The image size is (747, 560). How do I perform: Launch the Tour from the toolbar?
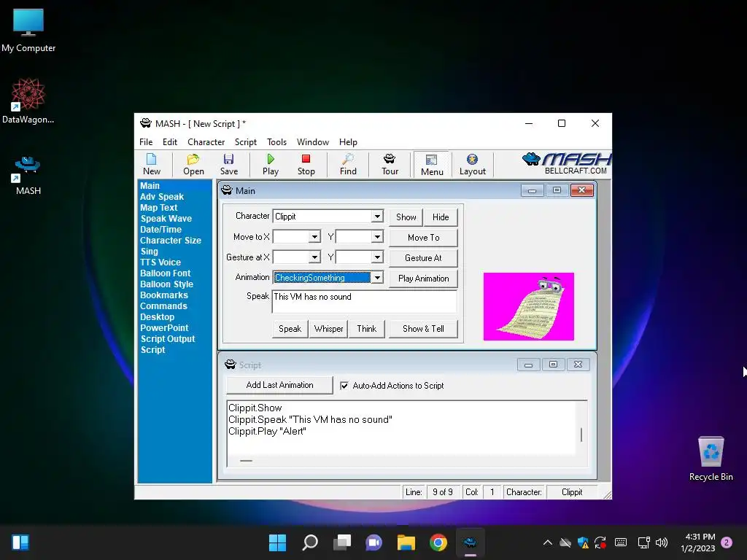click(390, 164)
